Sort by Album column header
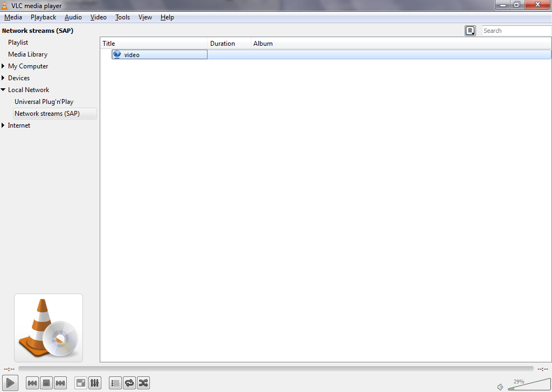 point(401,43)
